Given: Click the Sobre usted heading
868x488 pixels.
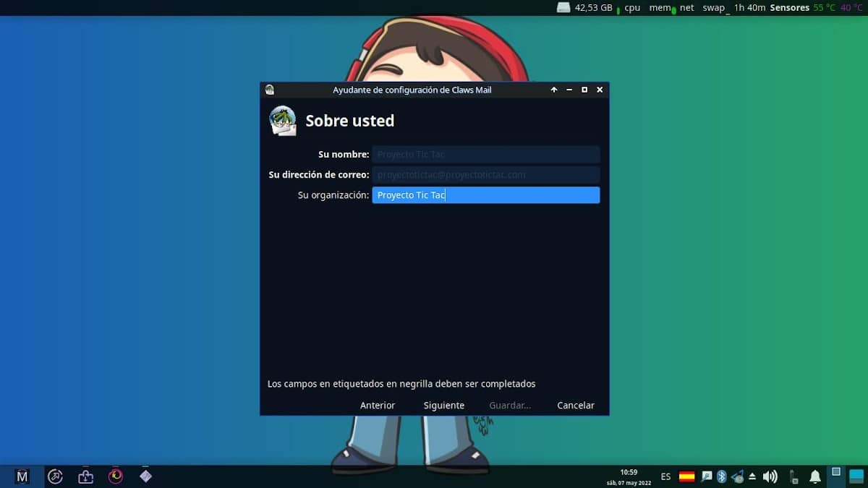Looking at the screenshot, I should (350, 121).
